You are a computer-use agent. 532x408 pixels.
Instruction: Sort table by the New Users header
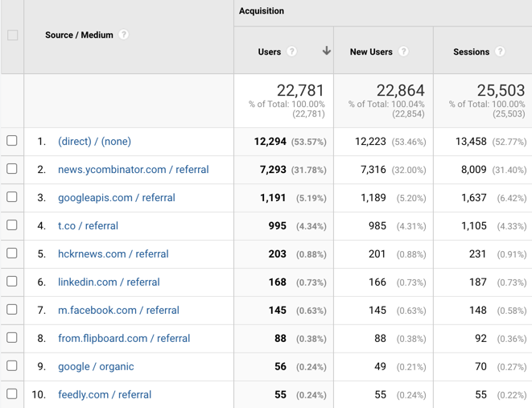click(371, 52)
